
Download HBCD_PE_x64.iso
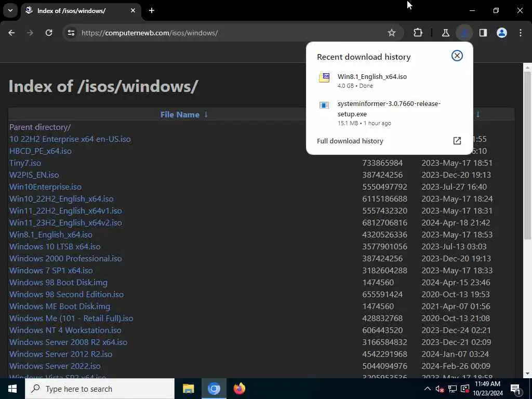click(41, 151)
